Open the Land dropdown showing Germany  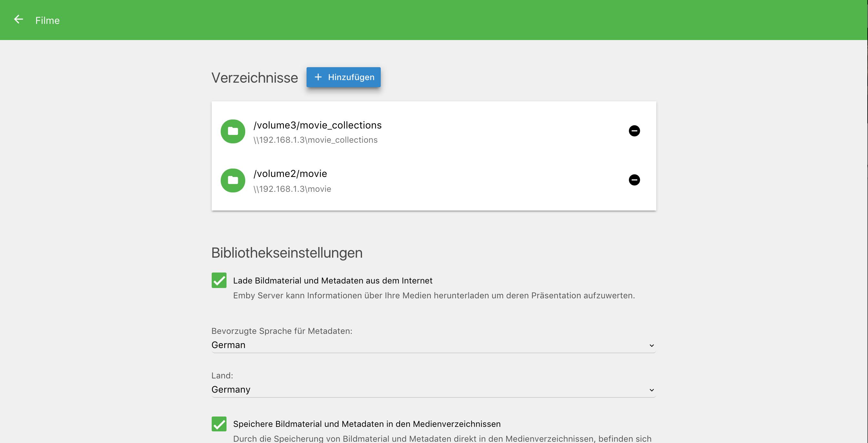click(x=433, y=389)
